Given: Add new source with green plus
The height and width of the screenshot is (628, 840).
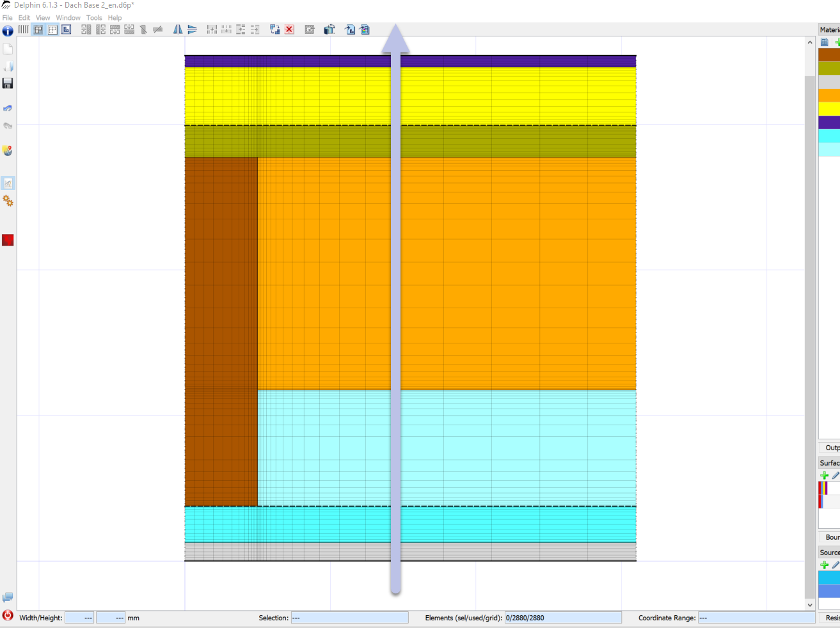Looking at the screenshot, I should pyautogui.click(x=825, y=565).
